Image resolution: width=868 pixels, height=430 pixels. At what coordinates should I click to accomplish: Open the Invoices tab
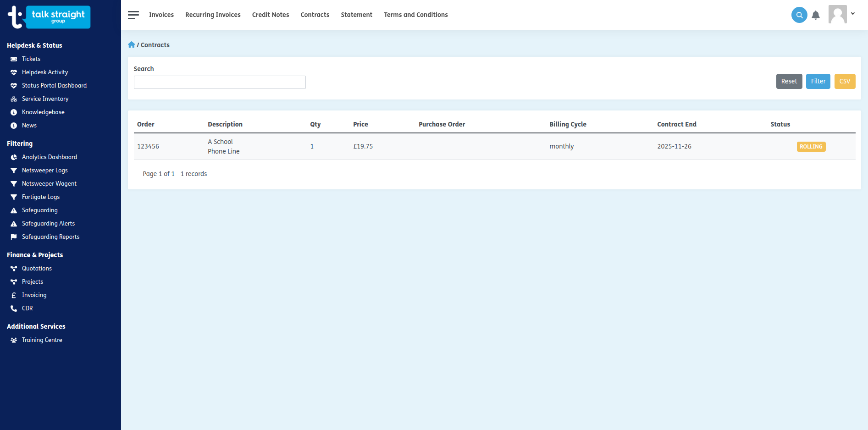[161, 15]
